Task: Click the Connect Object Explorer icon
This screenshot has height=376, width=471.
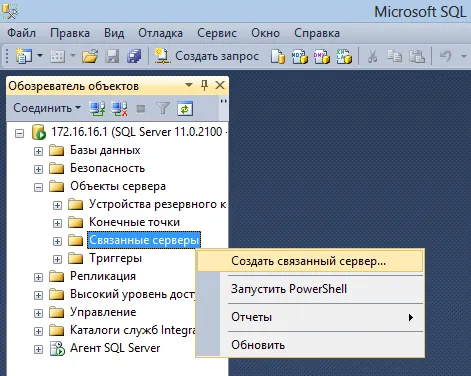Action: click(x=97, y=108)
